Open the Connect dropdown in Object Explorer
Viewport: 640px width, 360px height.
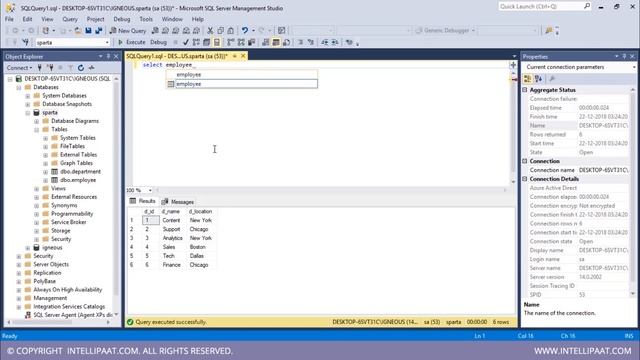(x=19, y=68)
